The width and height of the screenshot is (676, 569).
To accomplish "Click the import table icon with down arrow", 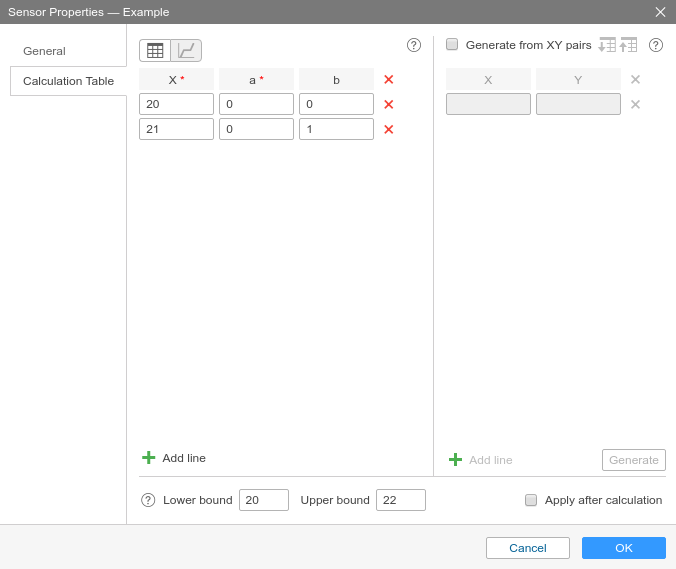I will click(x=607, y=45).
